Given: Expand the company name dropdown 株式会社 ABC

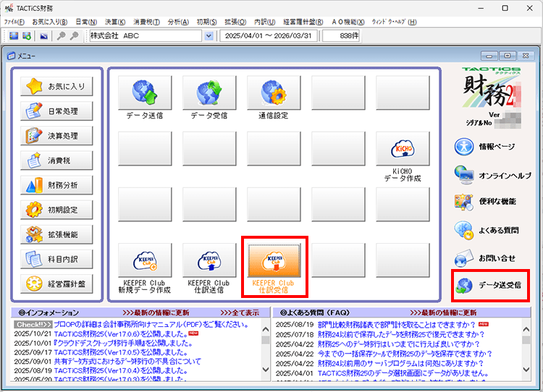Looking at the screenshot, I should tap(209, 35).
